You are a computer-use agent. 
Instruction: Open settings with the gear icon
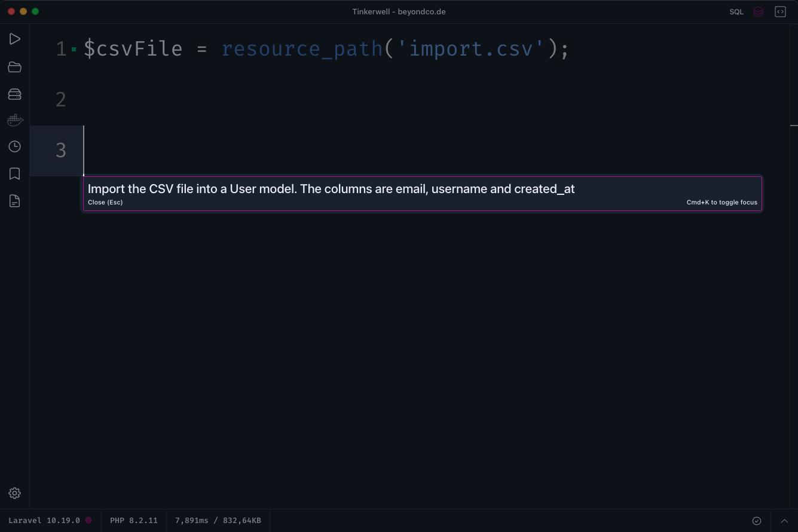15,493
